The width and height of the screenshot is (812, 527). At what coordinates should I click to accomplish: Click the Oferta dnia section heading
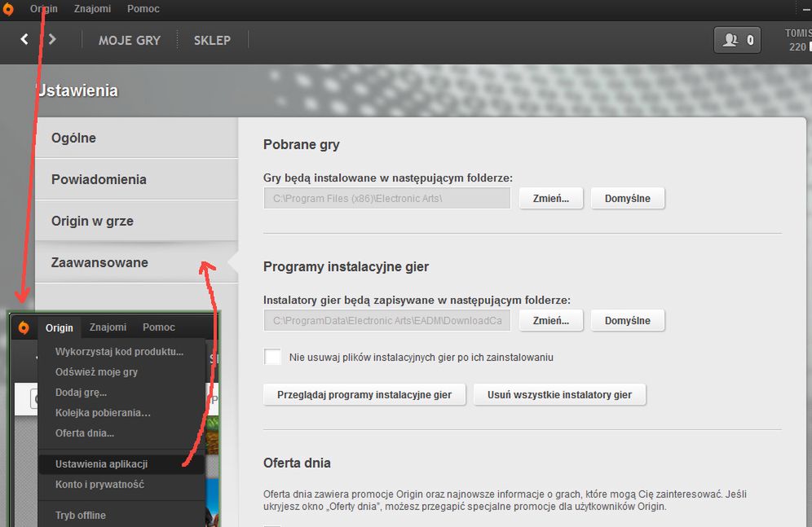point(297,463)
